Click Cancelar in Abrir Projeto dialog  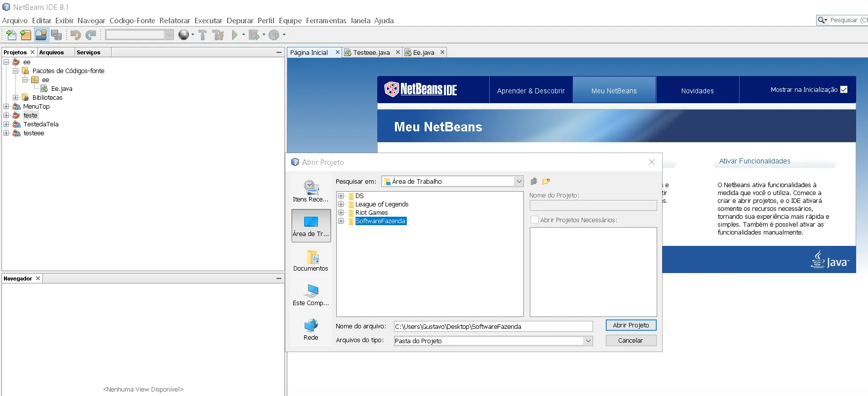pyautogui.click(x=631, y=341)
